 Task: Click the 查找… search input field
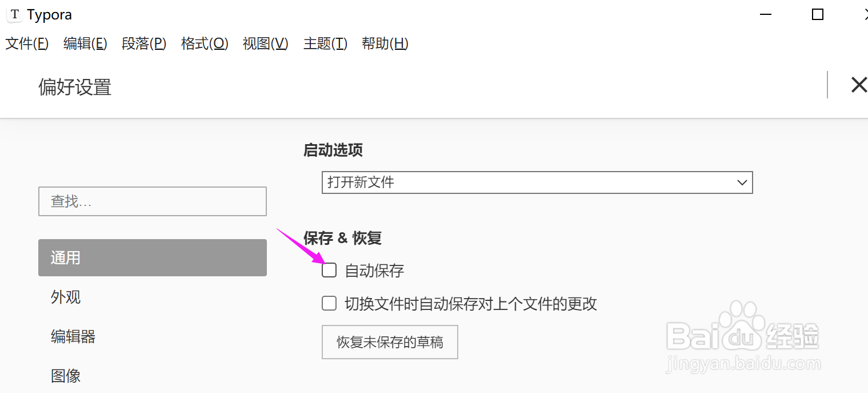153,201
